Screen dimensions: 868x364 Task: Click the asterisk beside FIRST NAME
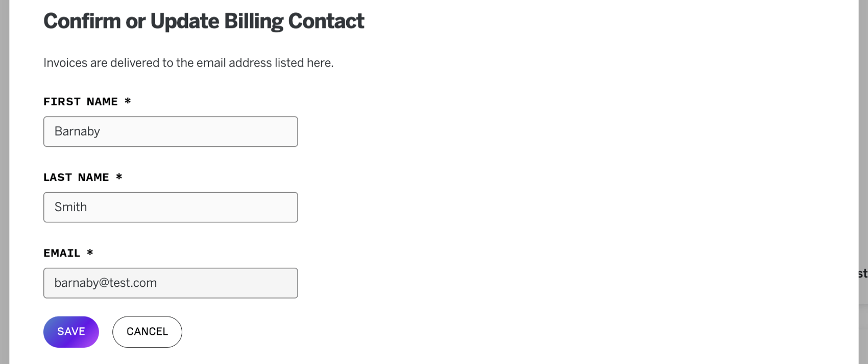tap(128, 101)
